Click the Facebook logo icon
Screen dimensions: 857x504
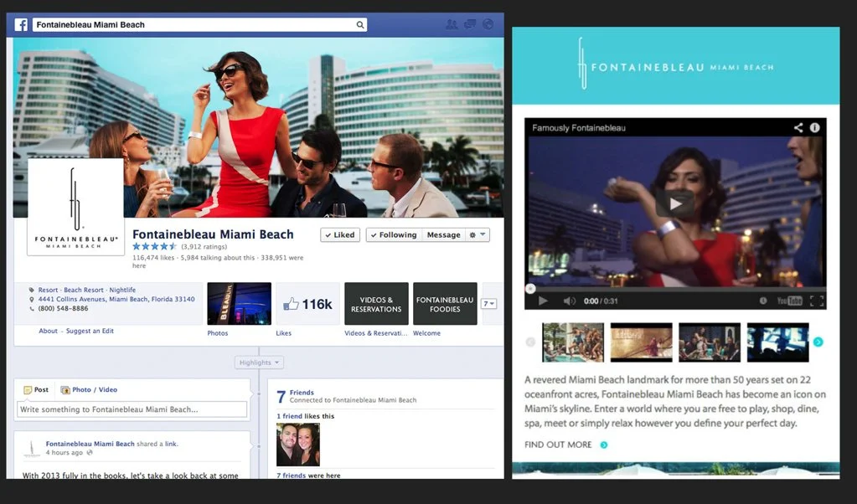pos(21,24)
